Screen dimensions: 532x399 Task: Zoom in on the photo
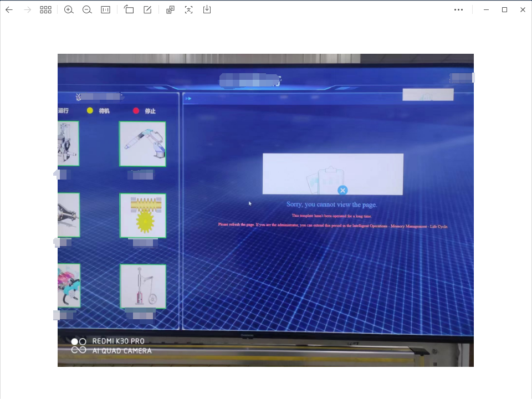pyautogui.click(x=69, y=10)
